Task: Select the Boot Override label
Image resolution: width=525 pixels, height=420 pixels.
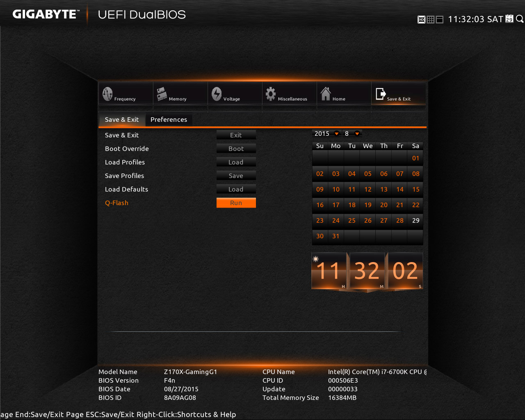Action: pyautogui.click(x=127, y=148)
